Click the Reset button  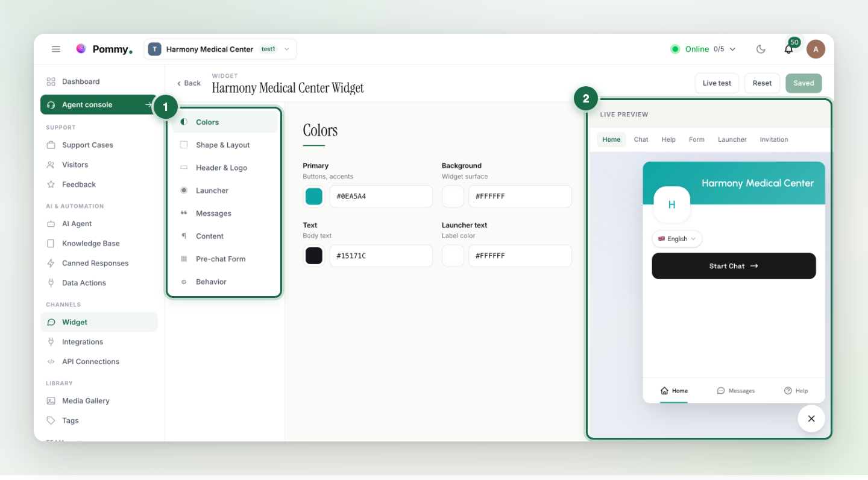tap(762, 83)
